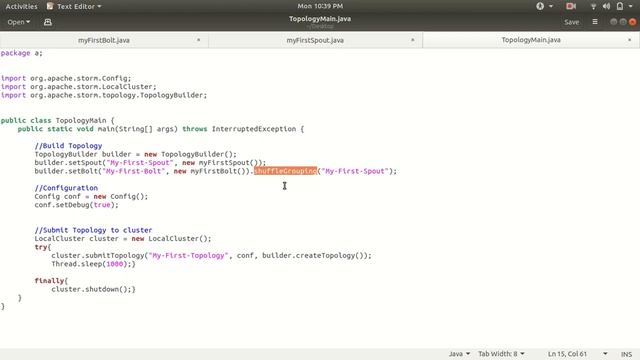This screenshot has width=640, height=360.
Task: Click the cluster.shutdown() line
Action: tap(93, 289)
